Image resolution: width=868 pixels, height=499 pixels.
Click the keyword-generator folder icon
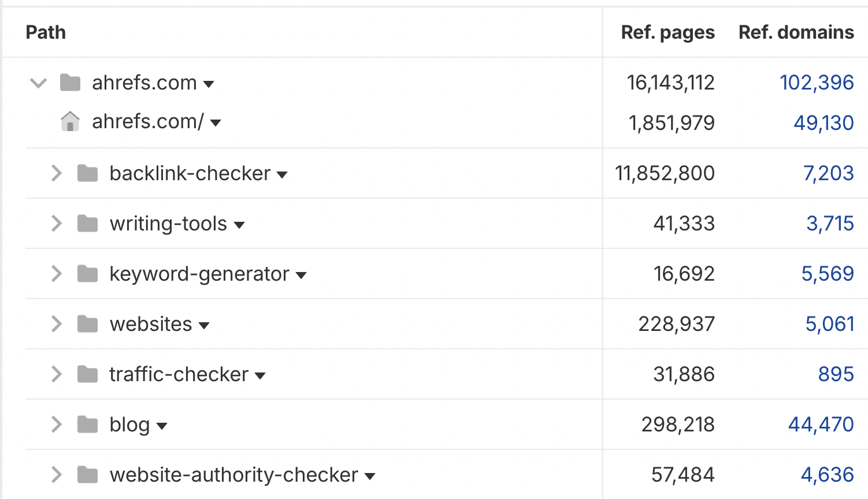[88, 273]
